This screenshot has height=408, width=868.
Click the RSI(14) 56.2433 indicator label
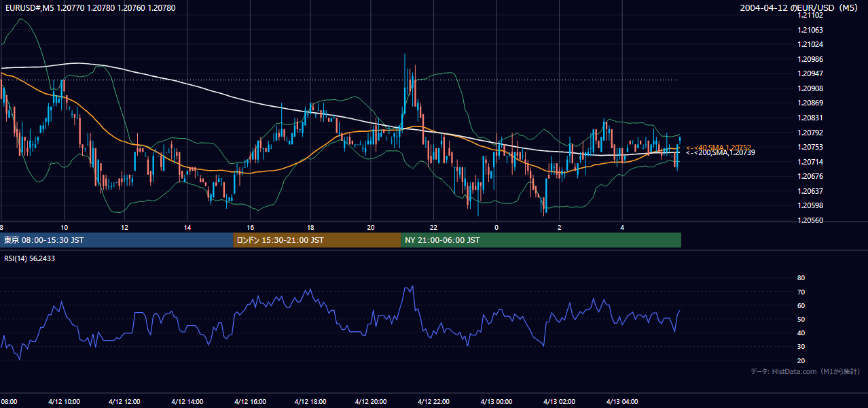[x=30, y=258]
